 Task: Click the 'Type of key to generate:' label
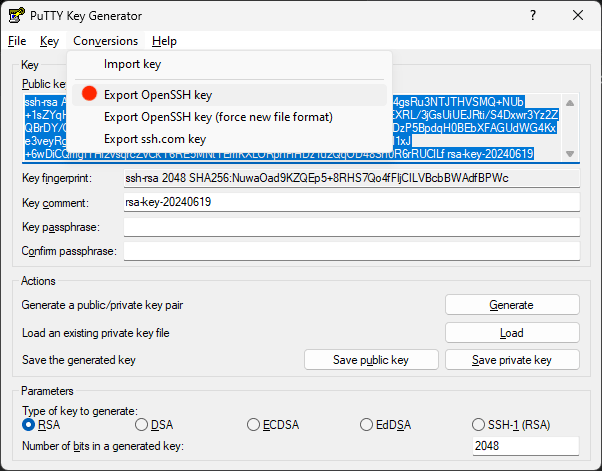coord(80,411)
